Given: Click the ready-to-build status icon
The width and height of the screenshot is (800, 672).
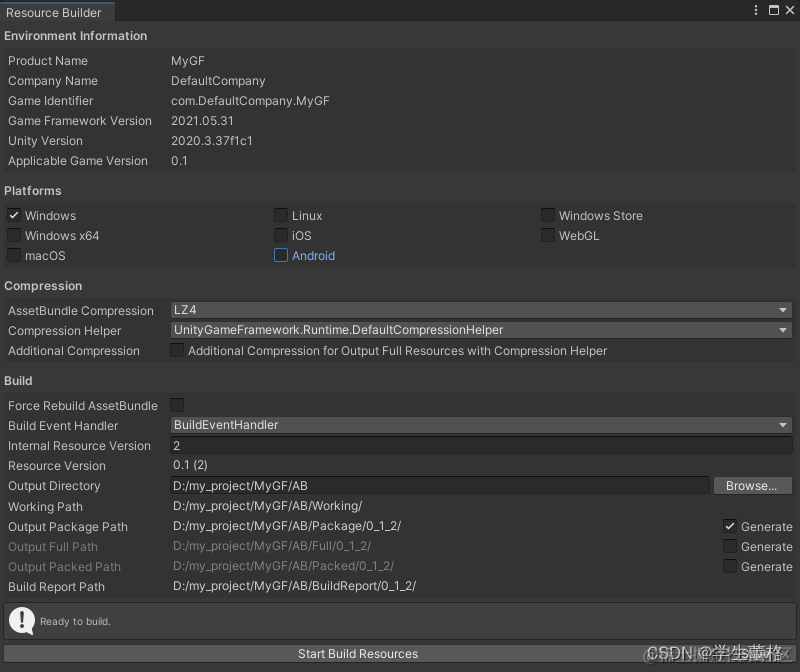Looking at the screenshot, I should pos(21,622).
